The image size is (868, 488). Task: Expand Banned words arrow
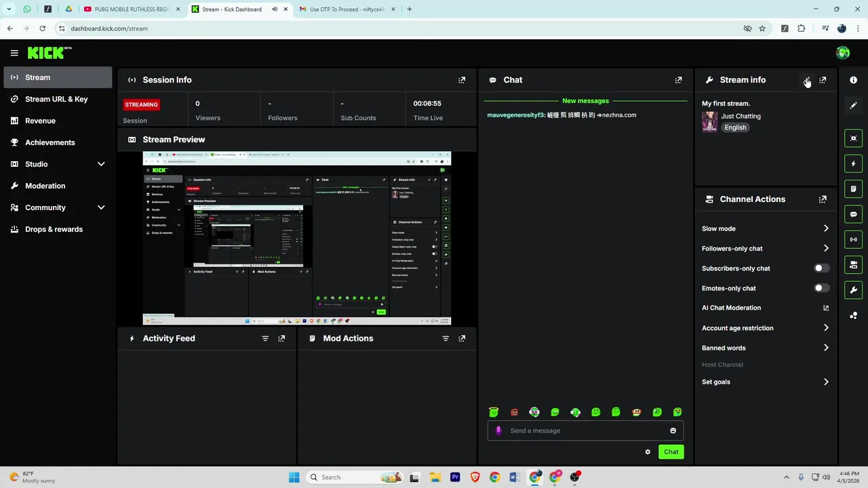click(826, 348)
